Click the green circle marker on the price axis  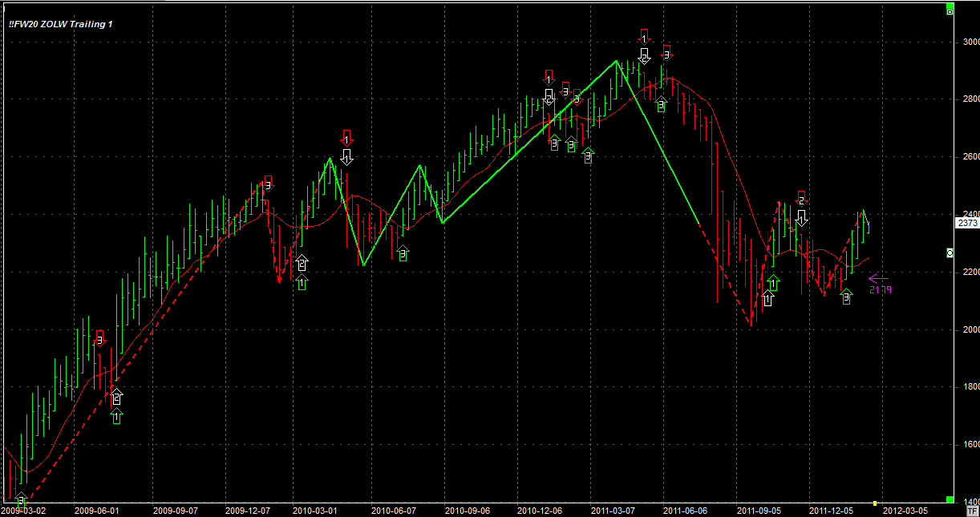pos(950,252)
